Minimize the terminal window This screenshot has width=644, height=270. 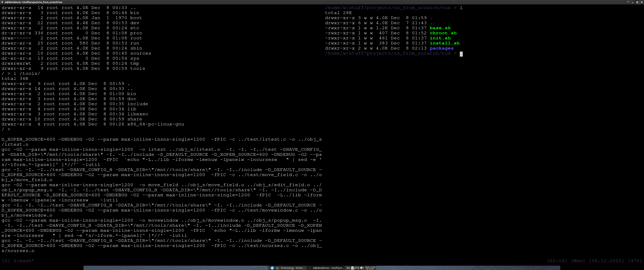(x=633, y=2)
